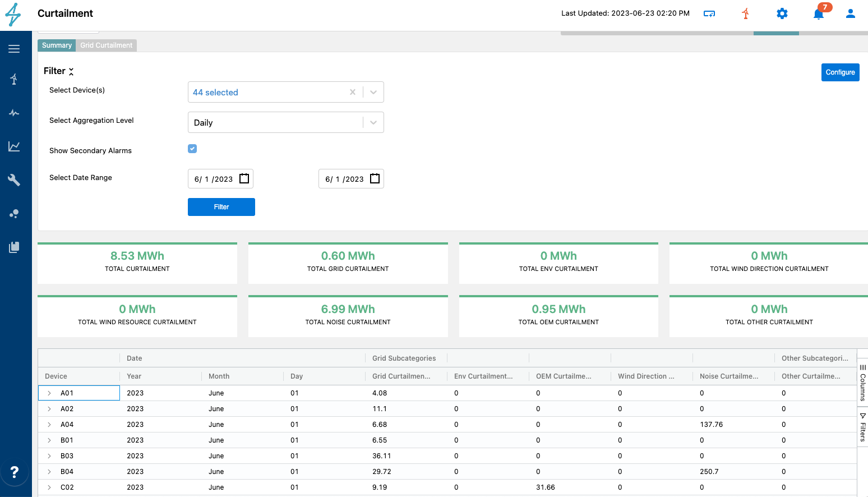
Task: Expand the A01 device row
Action: pyautogui.click(x=49, y=393)
